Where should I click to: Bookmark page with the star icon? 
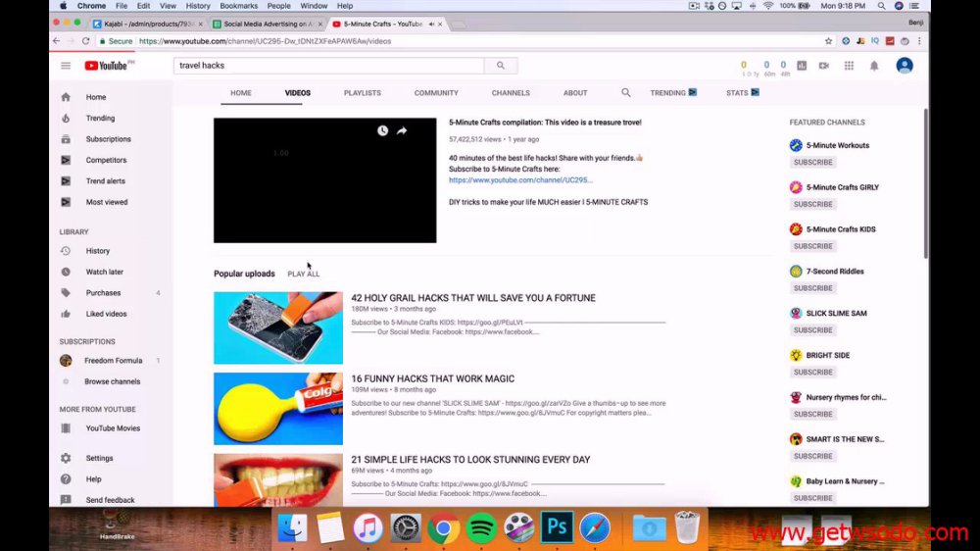tap(829, 41)
